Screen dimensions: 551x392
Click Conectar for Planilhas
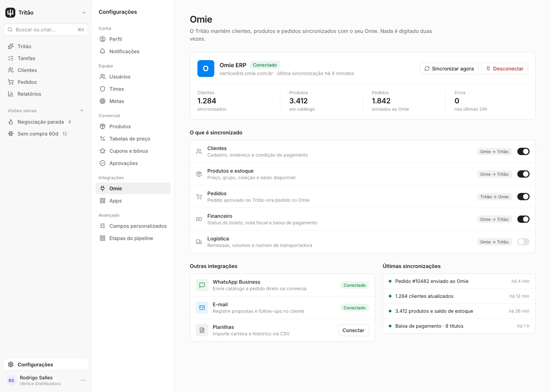pyautogui.click(x=353, y=330)
